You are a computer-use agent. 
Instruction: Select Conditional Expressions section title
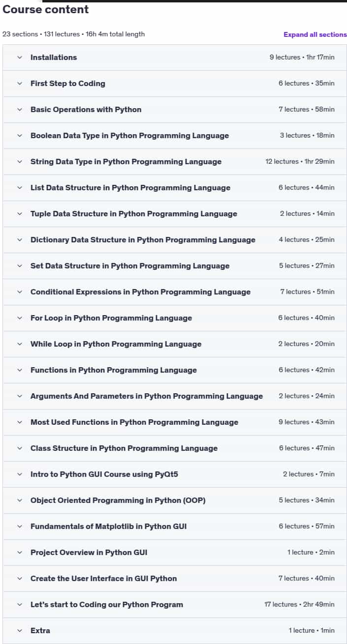(141, 292)
